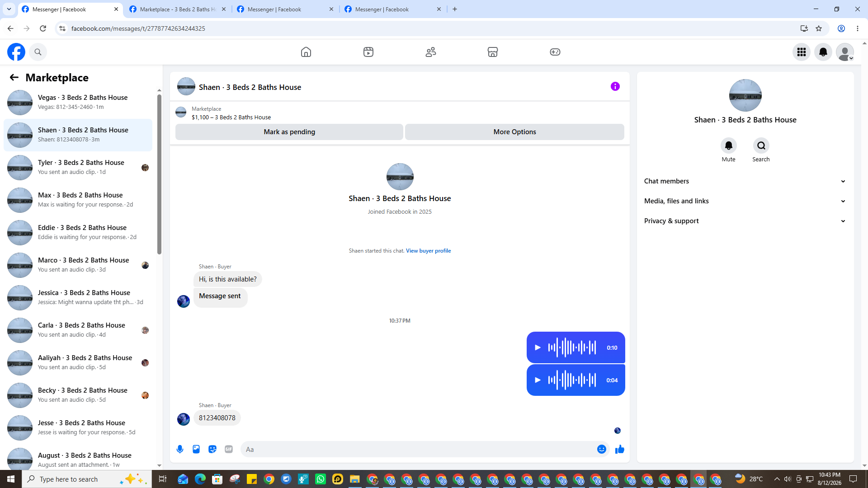Open the account profile menu
The height and width of the screenshot is (488, 868).
pyautogui.click(x=845, y=52)
